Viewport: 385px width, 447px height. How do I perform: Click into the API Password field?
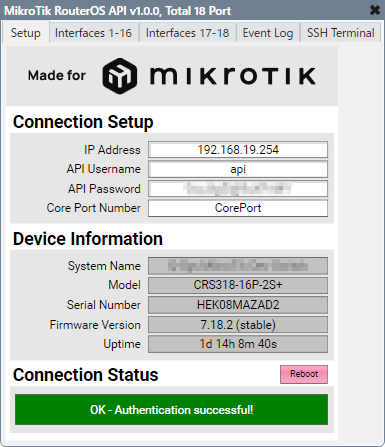(238, 189)
